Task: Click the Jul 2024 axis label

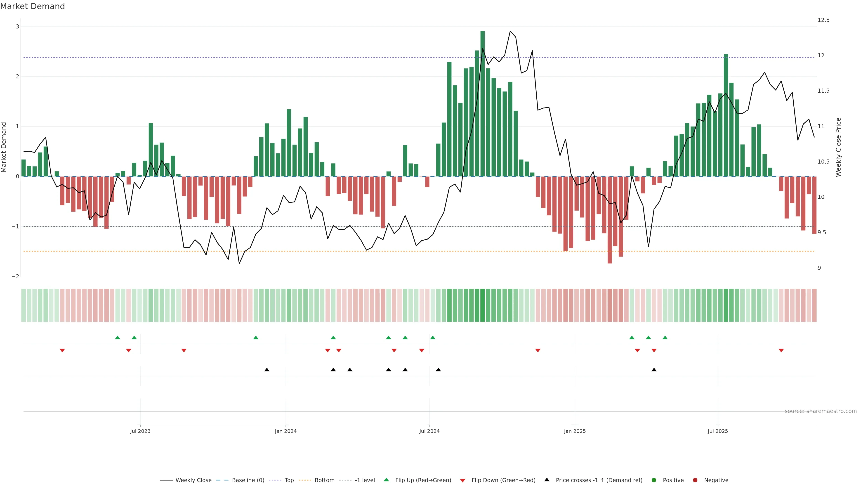Action: [429, 431]
